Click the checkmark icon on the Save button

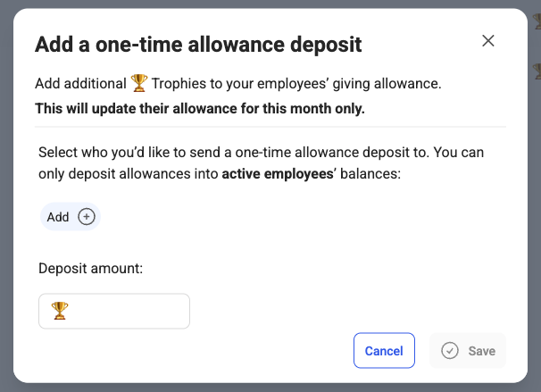pyautogui.click(x=450, y=351)
